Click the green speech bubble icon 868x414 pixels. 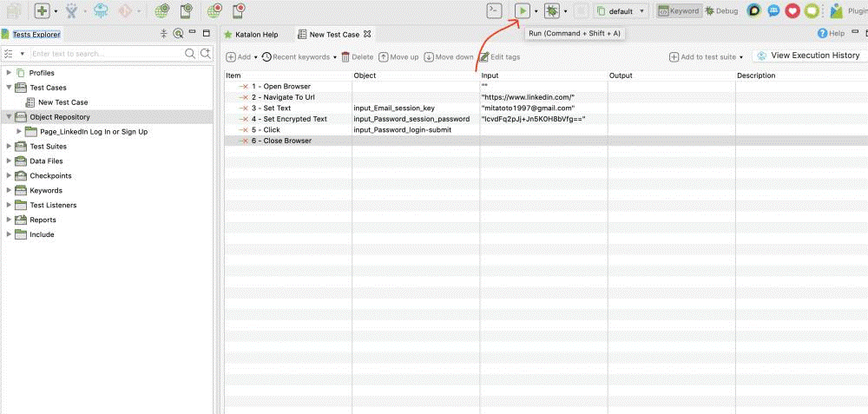tap(812, 10)
